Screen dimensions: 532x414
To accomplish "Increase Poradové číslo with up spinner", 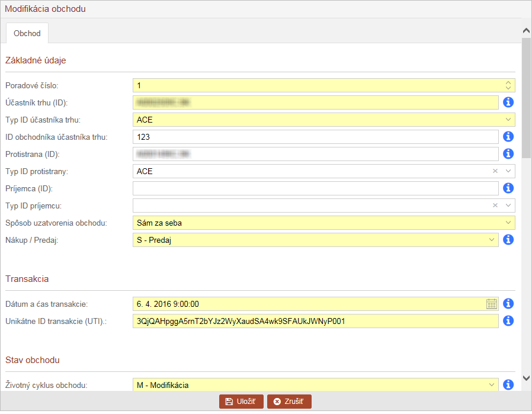I will tap(508, 82).
